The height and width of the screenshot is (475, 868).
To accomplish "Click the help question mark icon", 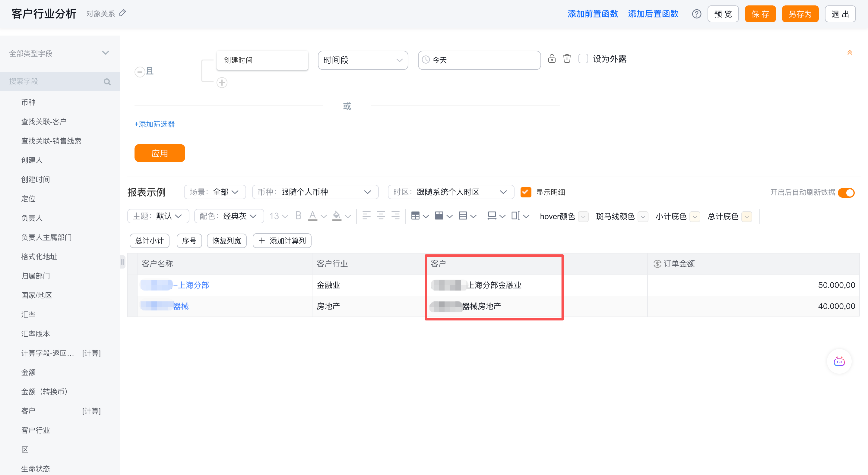I will [696, 14].
